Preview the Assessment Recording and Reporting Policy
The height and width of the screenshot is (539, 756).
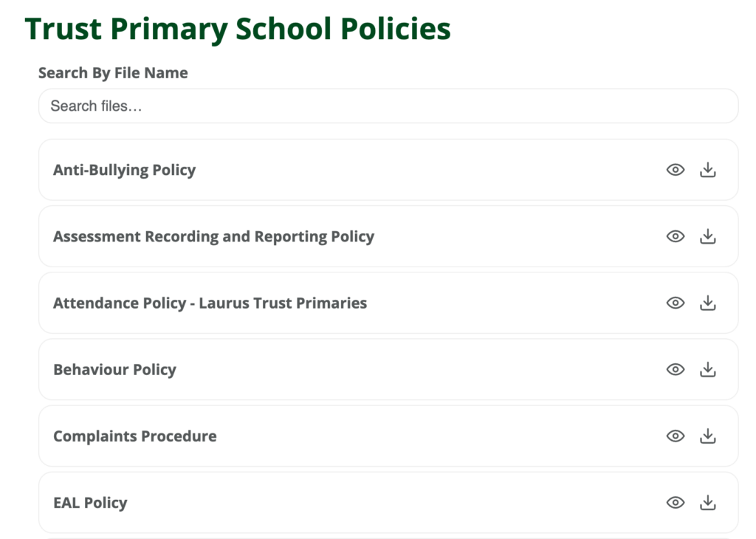(x=676, y=236)
